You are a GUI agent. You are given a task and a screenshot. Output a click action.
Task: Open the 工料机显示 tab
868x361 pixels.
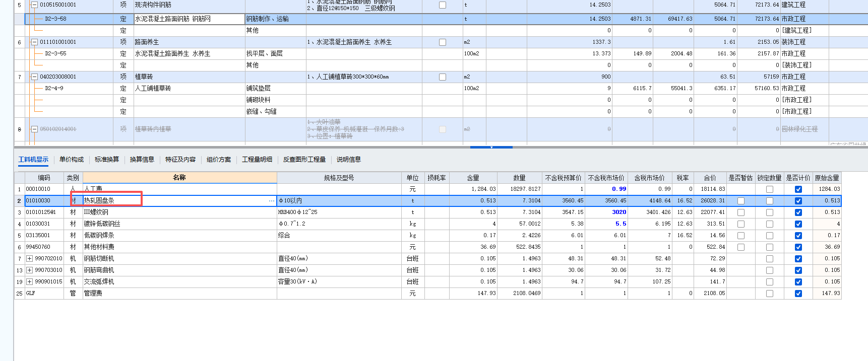coord(33,160)
